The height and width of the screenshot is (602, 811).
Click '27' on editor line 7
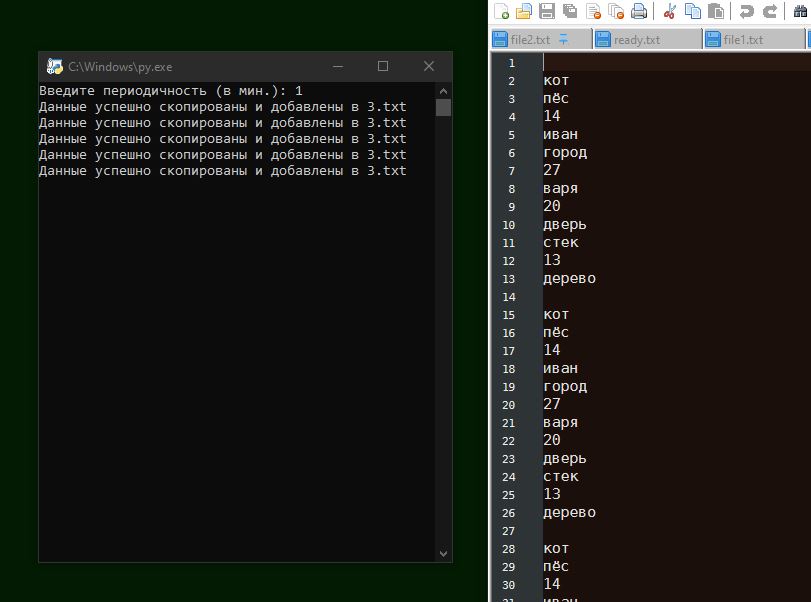552,170
